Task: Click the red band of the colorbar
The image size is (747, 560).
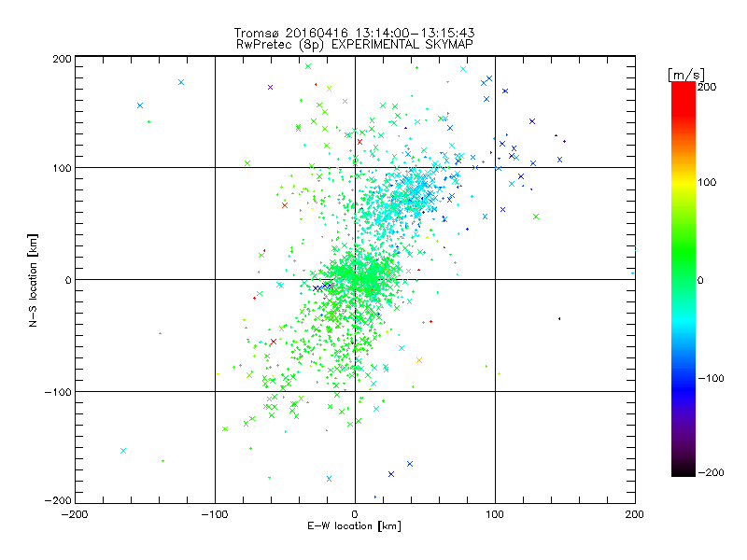Action: pos(684,98)
